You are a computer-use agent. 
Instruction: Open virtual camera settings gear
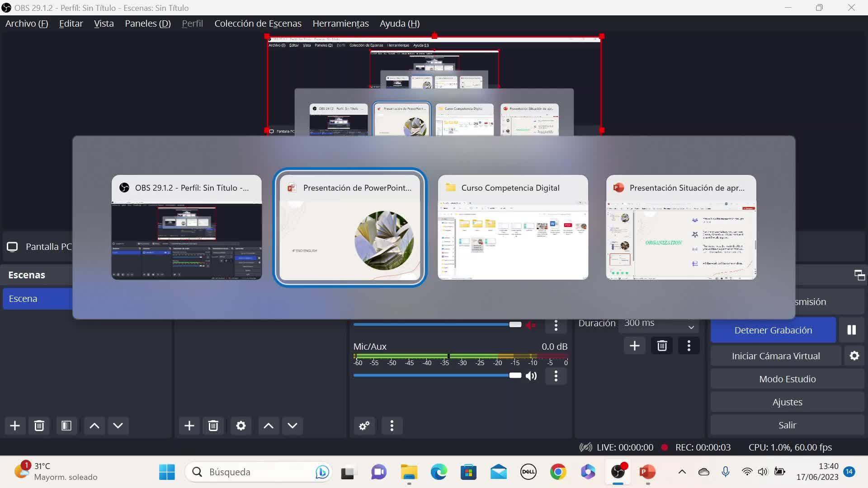pos(854,356)
